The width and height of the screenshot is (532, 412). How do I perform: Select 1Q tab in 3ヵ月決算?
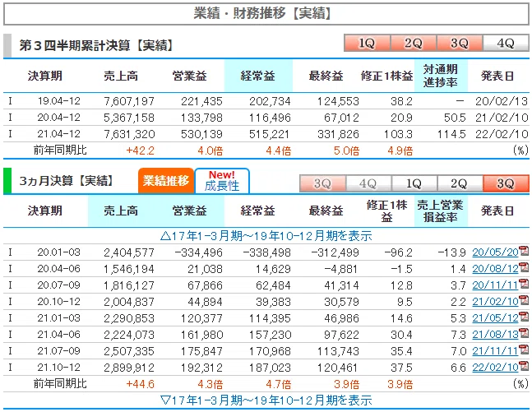(x=414, y=183)
